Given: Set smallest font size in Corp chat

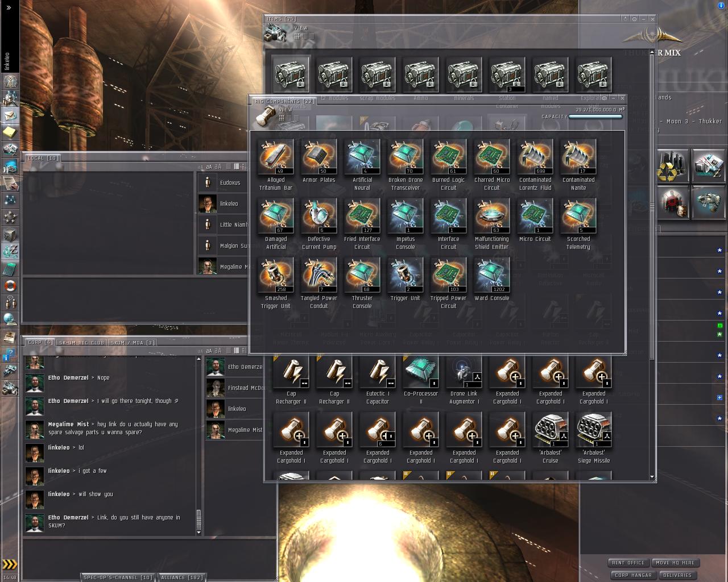Looking at the screenshot, I should (201, 351).
